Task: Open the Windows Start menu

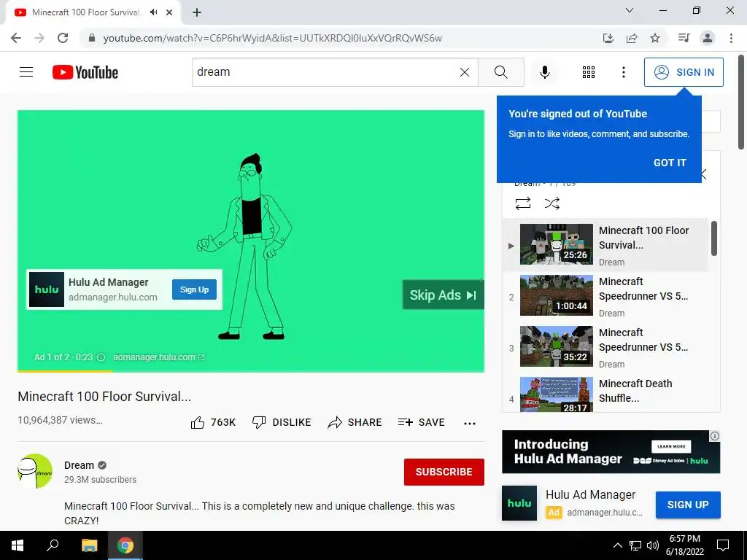Action: [18, 545]
